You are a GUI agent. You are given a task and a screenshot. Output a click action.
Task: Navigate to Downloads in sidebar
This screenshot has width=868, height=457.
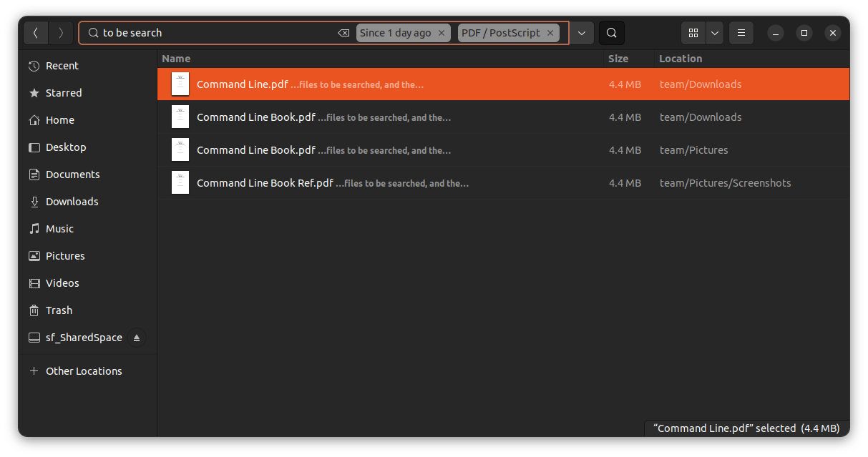(x=72, y=202)
